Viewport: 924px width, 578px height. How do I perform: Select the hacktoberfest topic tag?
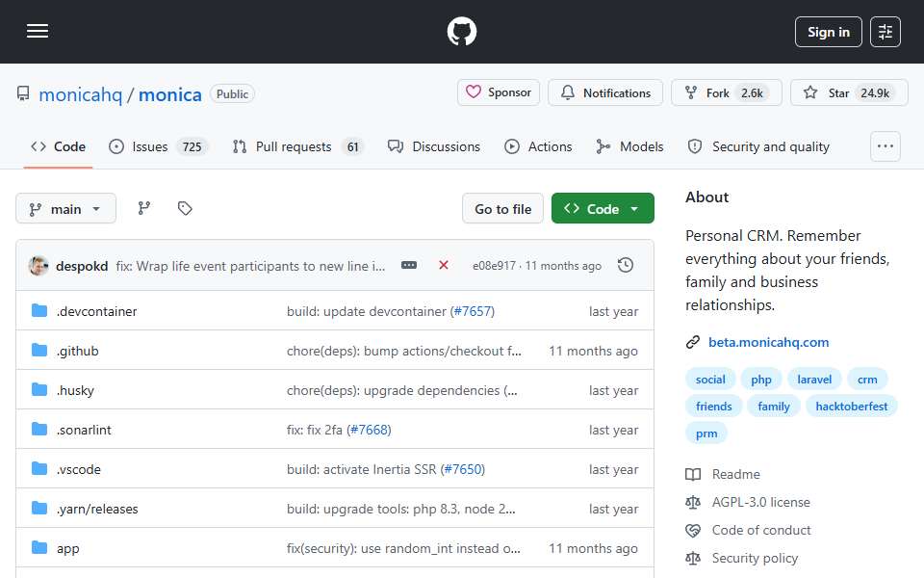coord(852,407)
